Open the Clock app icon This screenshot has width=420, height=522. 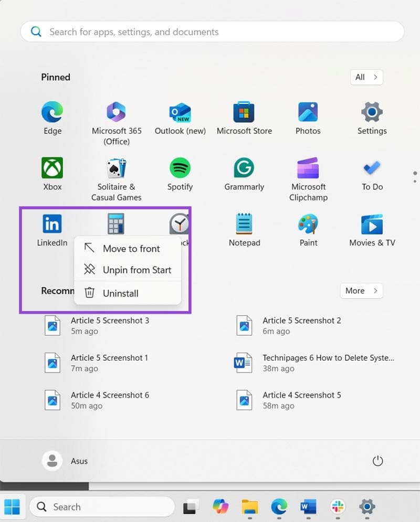click(x=180, y=223)
